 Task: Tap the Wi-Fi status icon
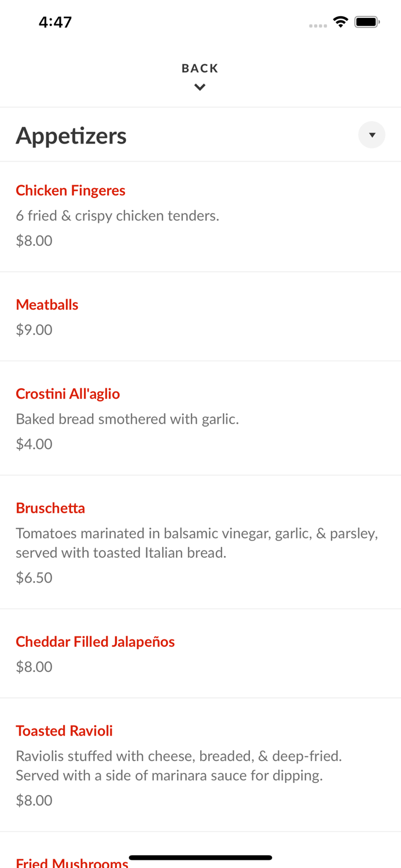341,21
